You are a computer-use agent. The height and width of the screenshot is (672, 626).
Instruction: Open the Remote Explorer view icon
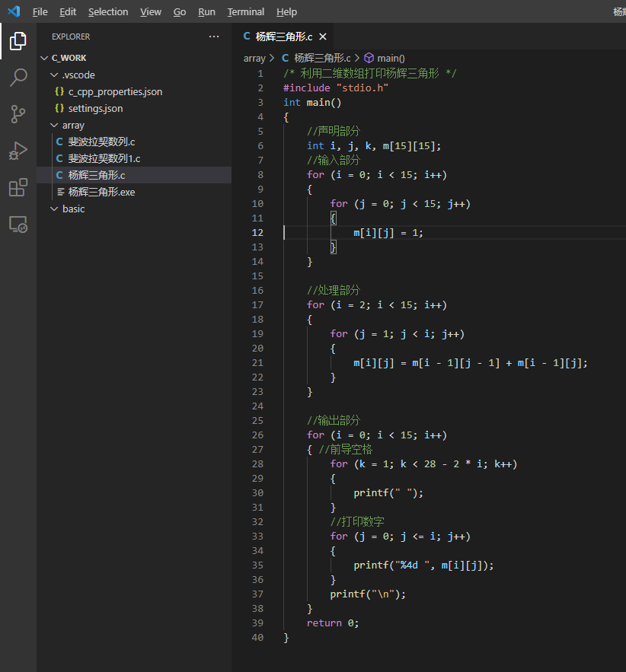pos(18,225)
